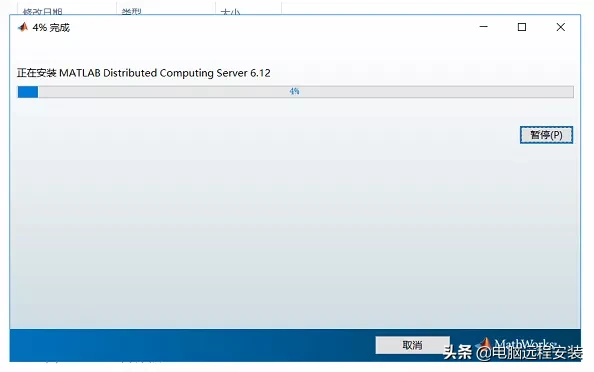Viewport: 594px width, 372px height.
Task: Cancel the installation via 取消 button
Action: pos(412,345)
